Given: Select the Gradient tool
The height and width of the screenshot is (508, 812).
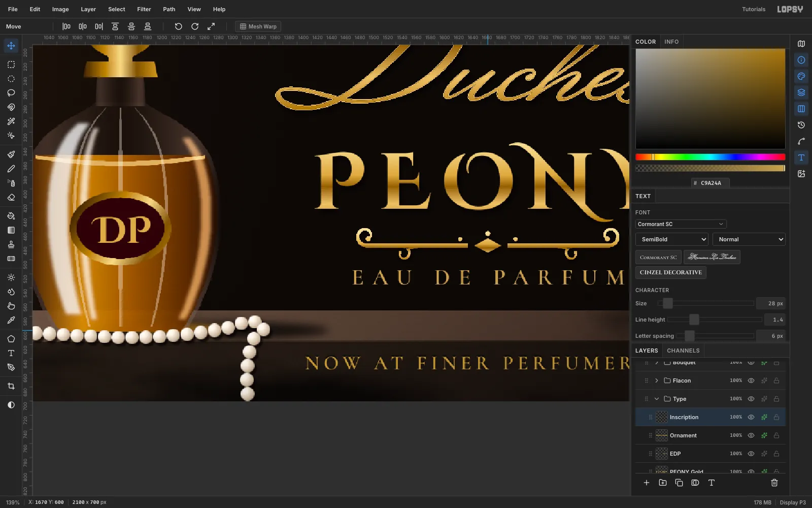Looking at the screenshot, I should (x=11, y=230).
